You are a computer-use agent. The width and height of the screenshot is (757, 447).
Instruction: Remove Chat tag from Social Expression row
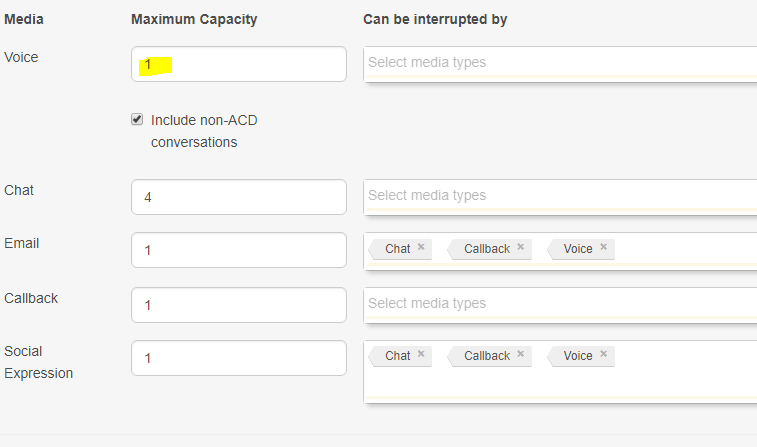421,355
